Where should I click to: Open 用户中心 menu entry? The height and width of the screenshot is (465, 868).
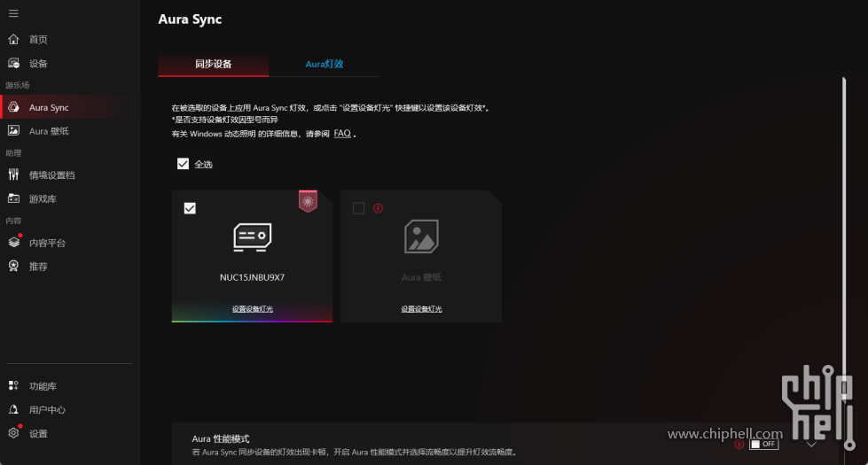69,410
